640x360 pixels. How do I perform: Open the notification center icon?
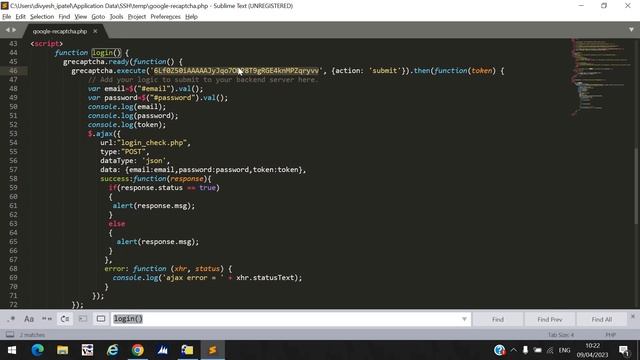tap(623, 350)
